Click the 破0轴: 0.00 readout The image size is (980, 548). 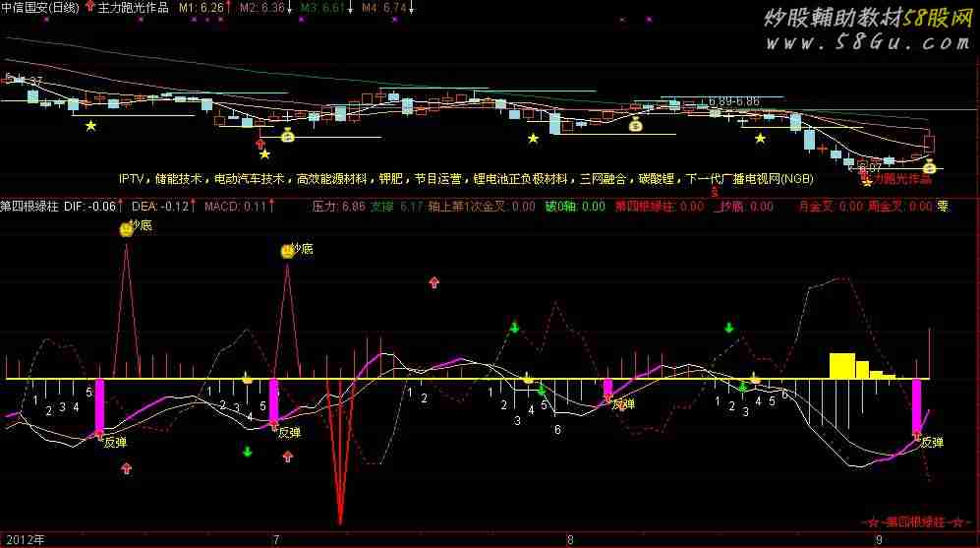click(575, 206)
